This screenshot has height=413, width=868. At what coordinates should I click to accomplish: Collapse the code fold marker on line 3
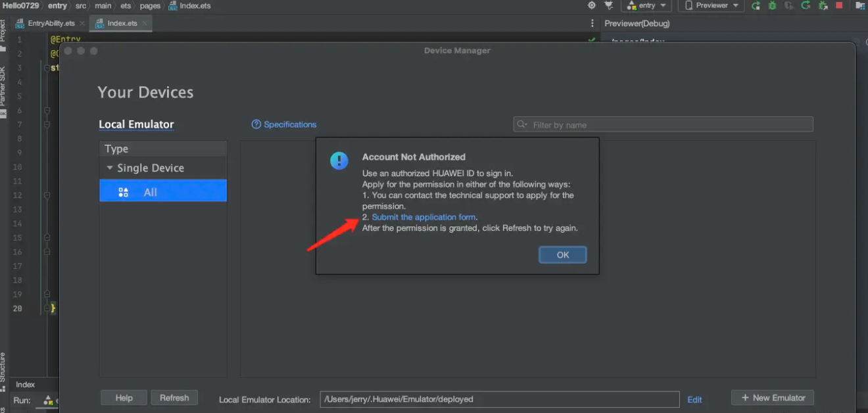(x=47, y=68)
